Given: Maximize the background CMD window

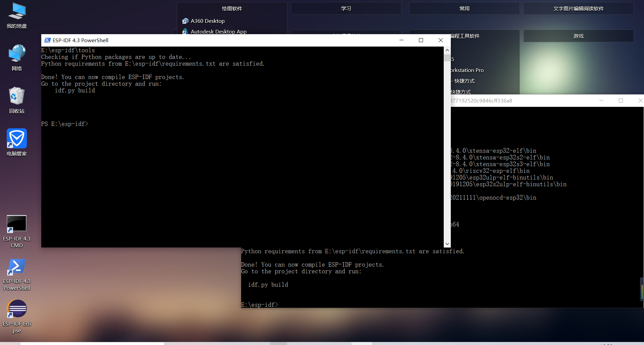Looking at the screenshot, I should point(621,100).
